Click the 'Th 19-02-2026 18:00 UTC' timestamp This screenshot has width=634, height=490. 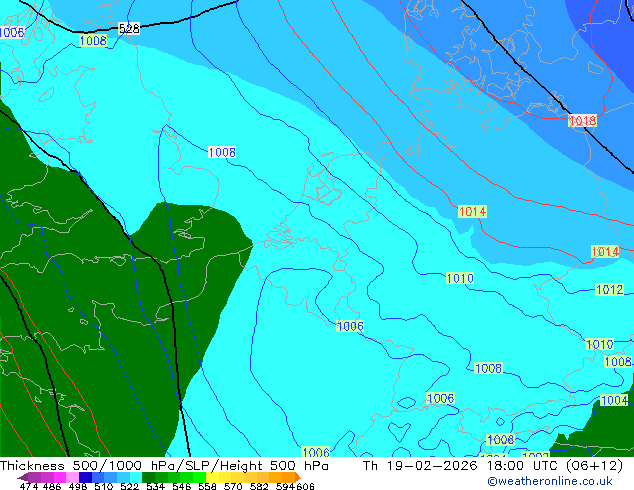[460, 466]
